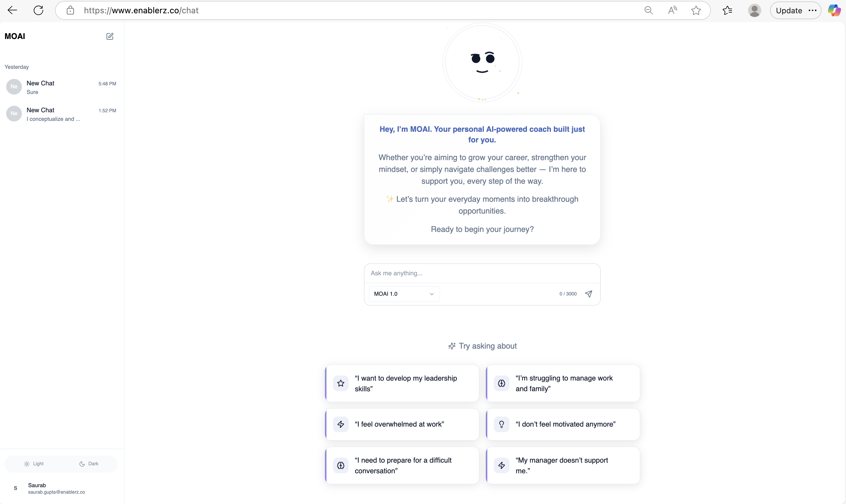Open the browser profile avatar menu
The height and width of the screenshot is (504, 846).
(x=754, y=11)
